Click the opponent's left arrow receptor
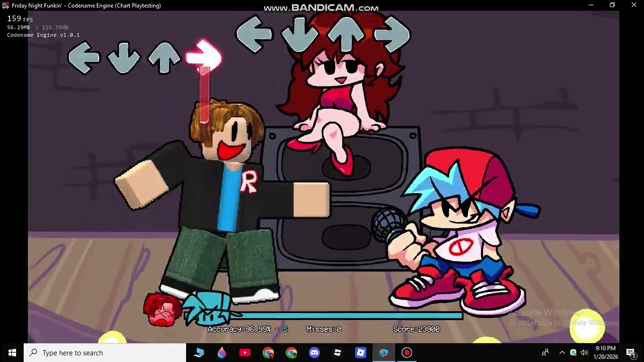The height and width of the screenshot is (362, 644). (84, 58)
